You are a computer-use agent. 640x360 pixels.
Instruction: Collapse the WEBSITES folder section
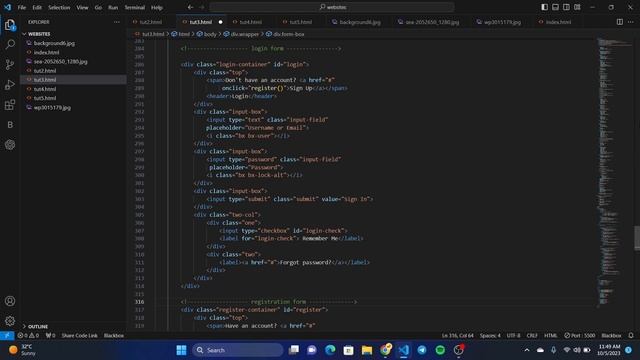(x=39, y=34)
